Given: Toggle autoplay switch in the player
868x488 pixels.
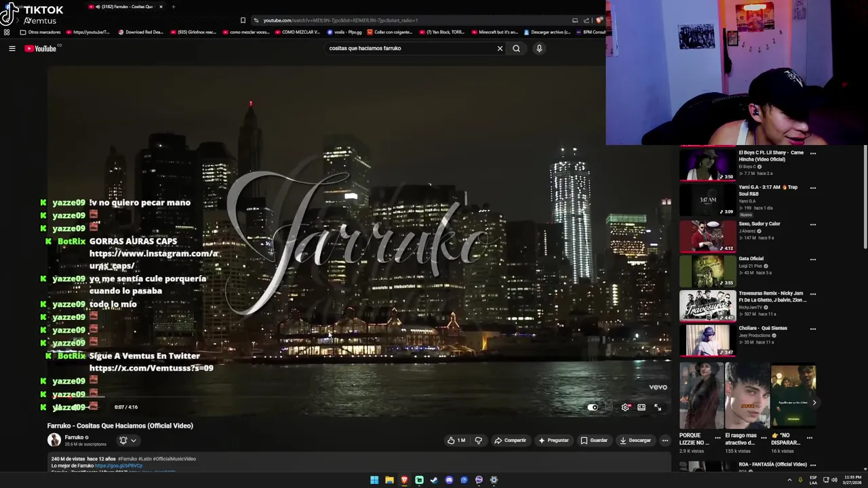Looking at the screenshot, I should coord(593,407).
